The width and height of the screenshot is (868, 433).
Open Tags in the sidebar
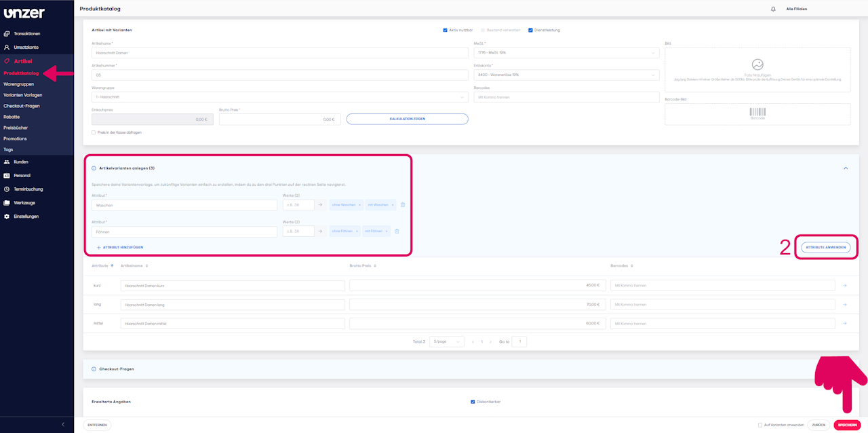(x=8, y=149)
